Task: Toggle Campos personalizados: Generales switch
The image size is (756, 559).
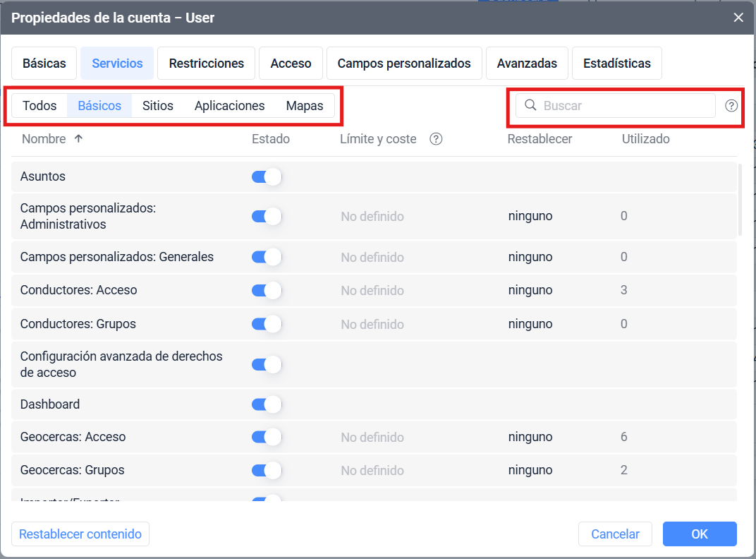Action: point(267,257)
